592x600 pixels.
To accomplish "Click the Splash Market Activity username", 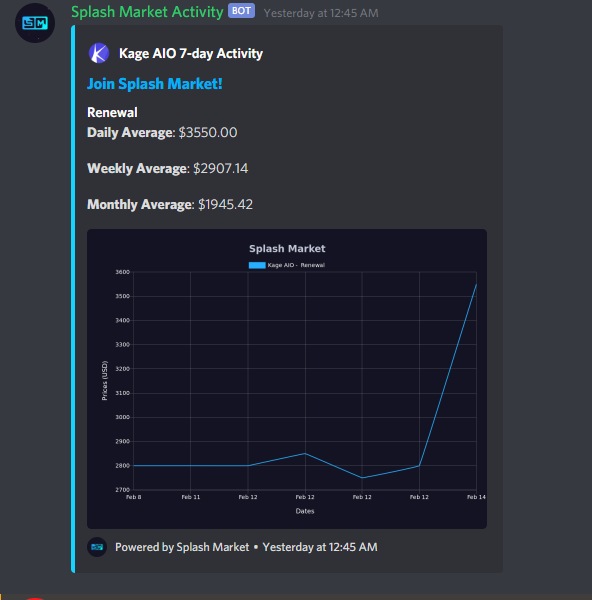I will (147, 12).
